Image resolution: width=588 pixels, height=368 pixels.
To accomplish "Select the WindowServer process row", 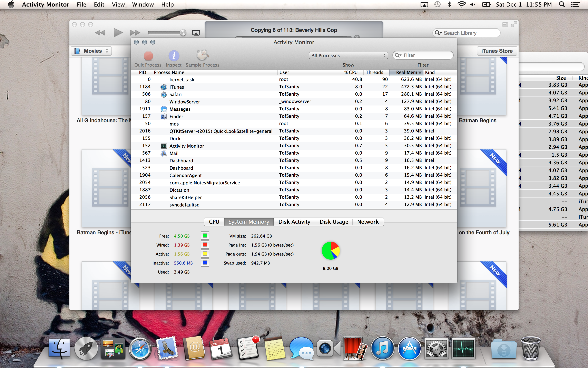I will (x=294, y=102).
